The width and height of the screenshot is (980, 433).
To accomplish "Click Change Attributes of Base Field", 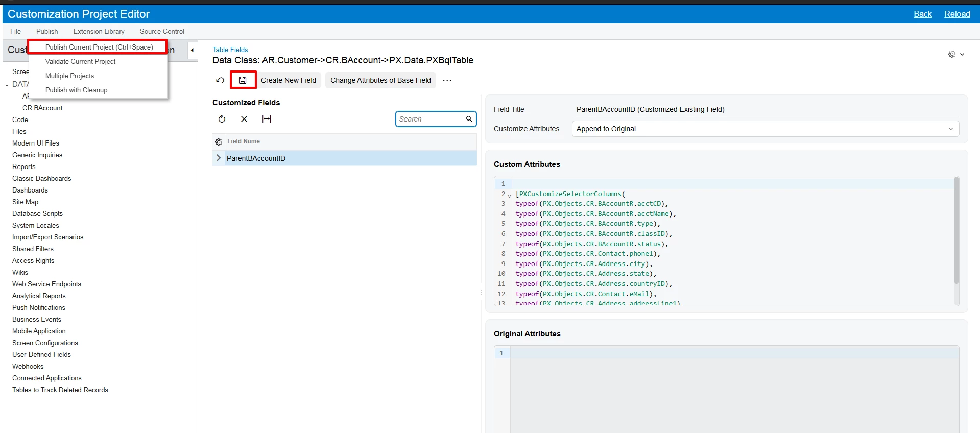I will (380, 80).
